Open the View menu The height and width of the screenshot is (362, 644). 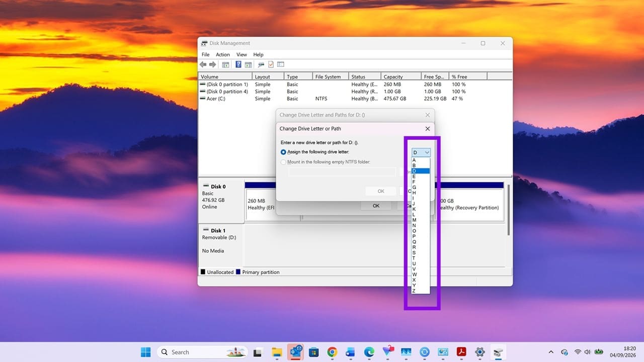[242, 54]
